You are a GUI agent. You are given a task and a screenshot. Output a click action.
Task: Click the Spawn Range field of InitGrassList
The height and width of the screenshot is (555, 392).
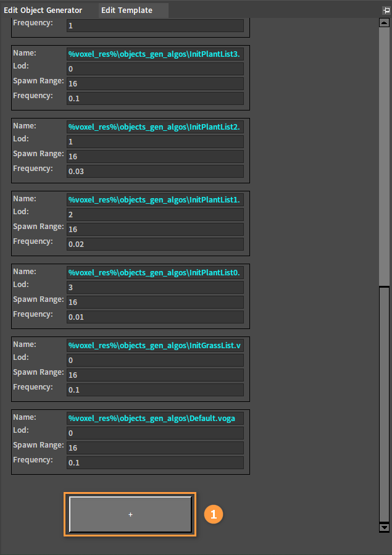155,375
